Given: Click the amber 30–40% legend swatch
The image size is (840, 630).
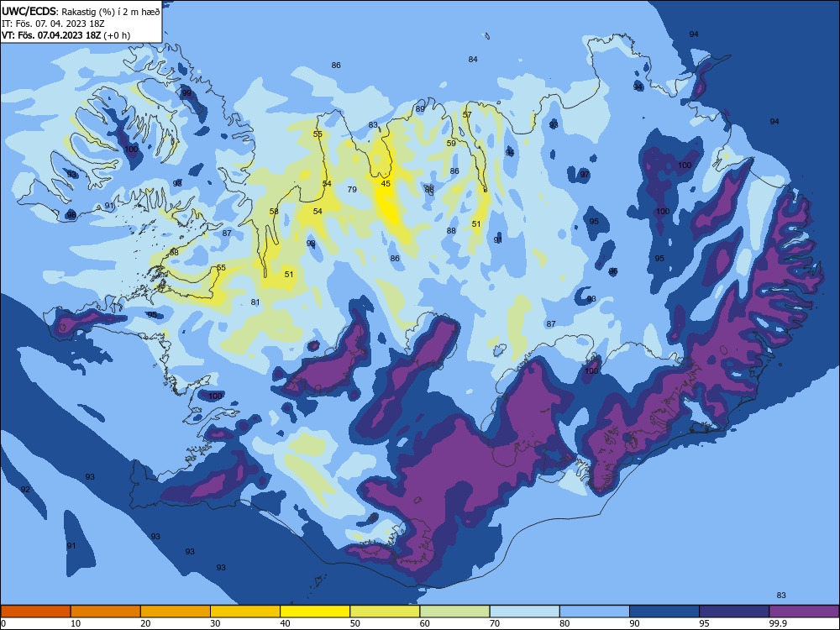Looking at the screenshot, I should 245,612.
